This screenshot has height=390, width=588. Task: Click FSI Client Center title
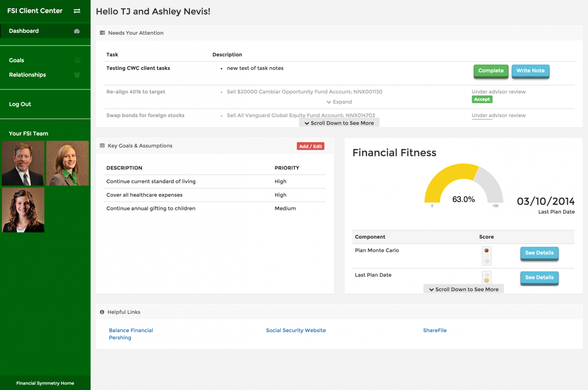(35, 11)
